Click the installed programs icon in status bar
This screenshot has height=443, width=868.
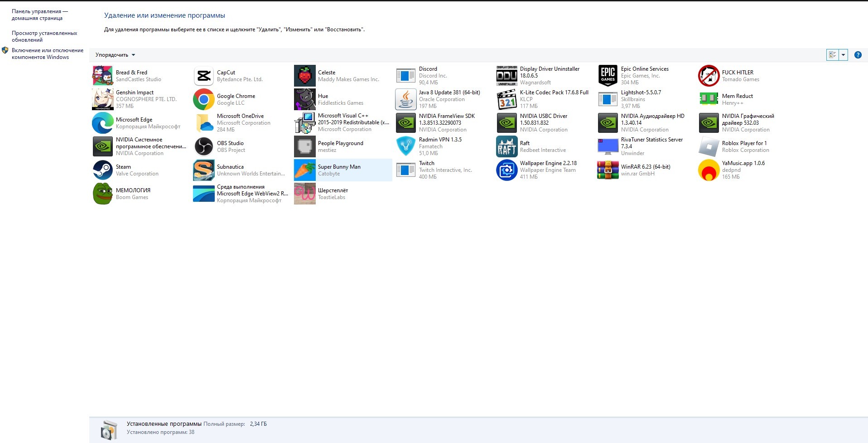pyautogui.click(x=109, y=430)
